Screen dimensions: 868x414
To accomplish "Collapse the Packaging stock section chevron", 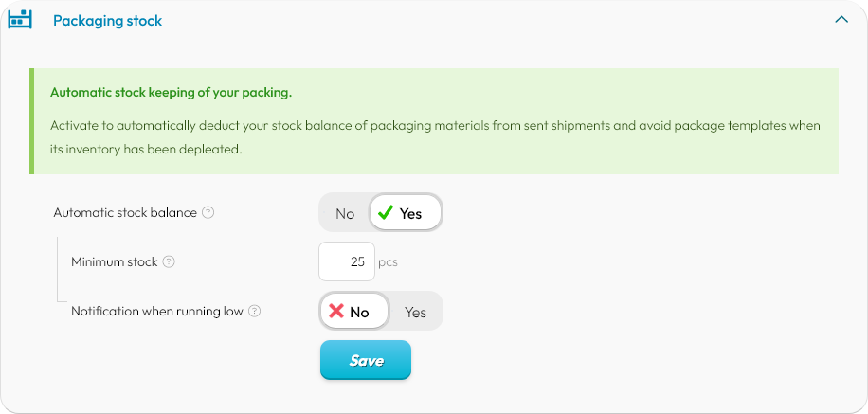I will click(841, 19).
